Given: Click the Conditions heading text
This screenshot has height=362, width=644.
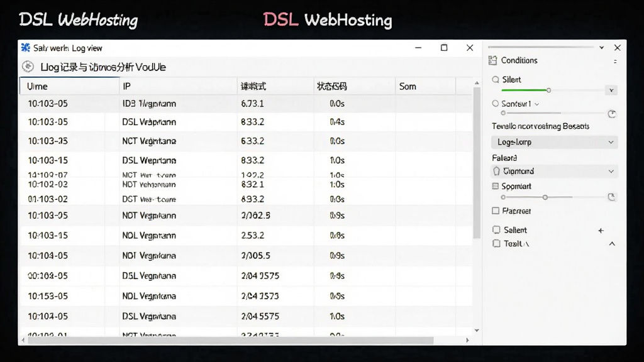Looking at the screenshot, I should (x=519, y=60).
